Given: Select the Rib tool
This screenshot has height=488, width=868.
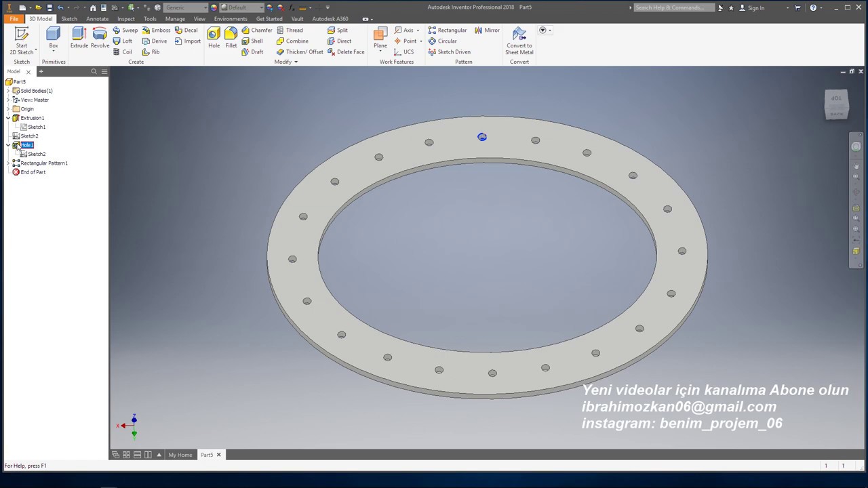Looking at the screenshot, I should pyautogui.click(x=151, y=52).
